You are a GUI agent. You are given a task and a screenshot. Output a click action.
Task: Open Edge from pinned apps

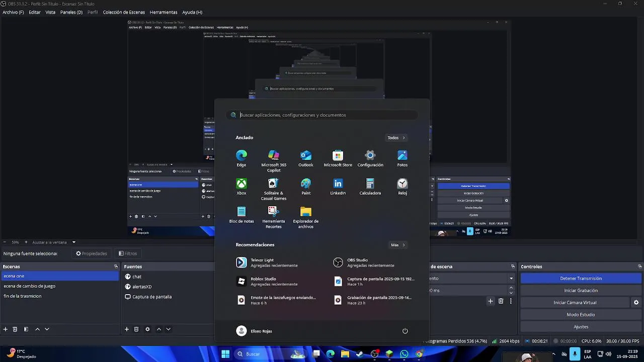242,158
